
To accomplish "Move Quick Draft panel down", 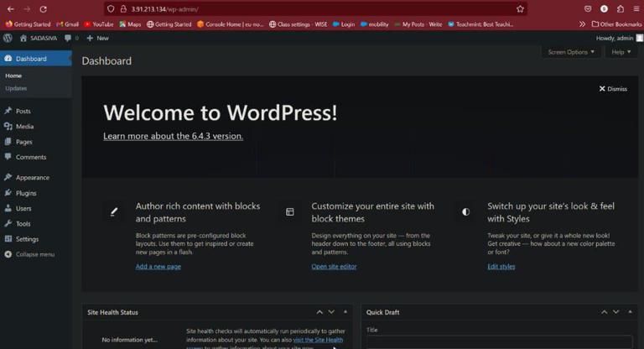I will (x=616, y=312).
